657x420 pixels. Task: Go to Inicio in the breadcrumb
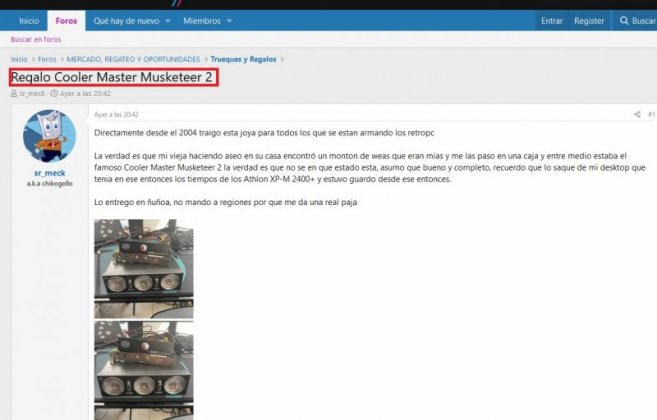coord(19,59)
